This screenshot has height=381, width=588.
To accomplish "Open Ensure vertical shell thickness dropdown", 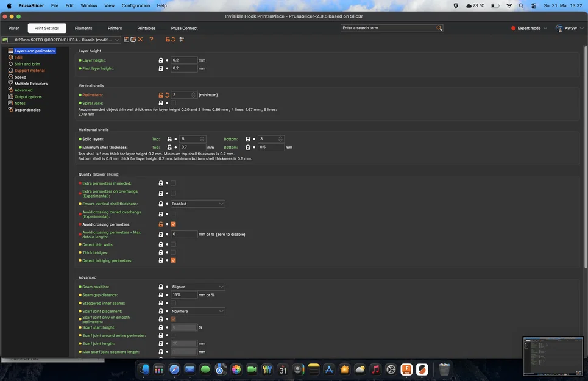I will point(198,204).
